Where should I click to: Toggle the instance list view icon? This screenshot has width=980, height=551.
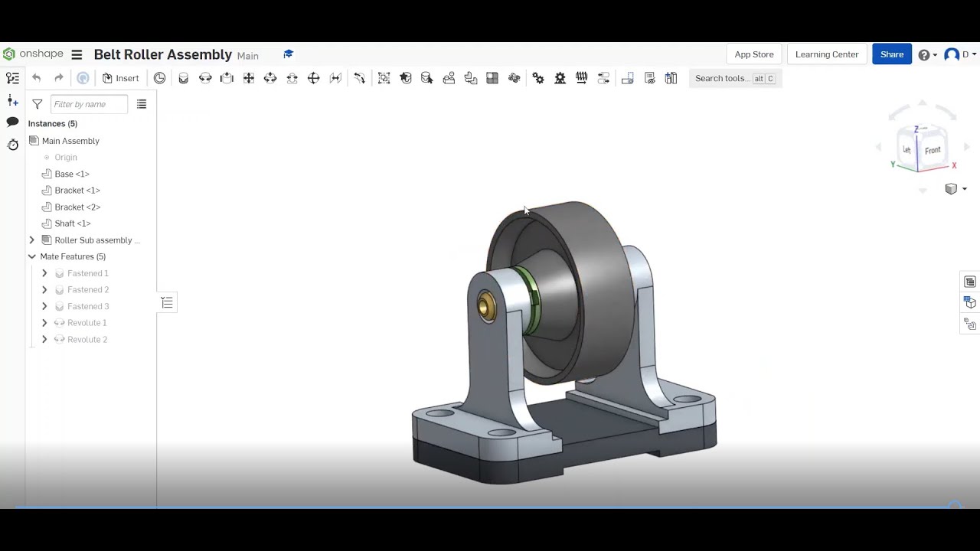point(142,104)
